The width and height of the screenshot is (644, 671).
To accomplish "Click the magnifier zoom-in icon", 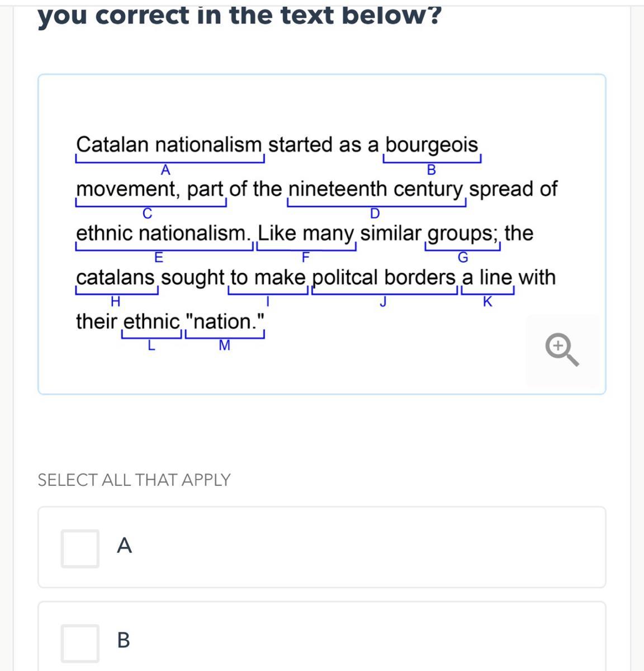I will tap(562, 350).
